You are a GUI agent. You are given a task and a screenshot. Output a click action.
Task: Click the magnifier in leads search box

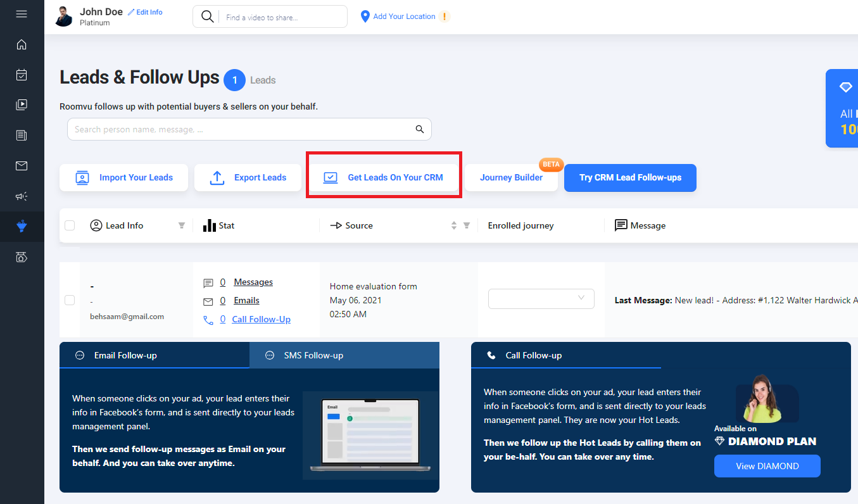[x=419, y=129]
